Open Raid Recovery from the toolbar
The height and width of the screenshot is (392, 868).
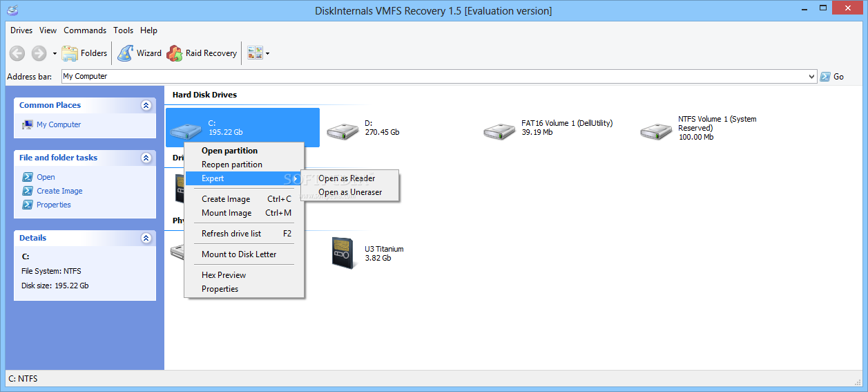coord(202,53)
